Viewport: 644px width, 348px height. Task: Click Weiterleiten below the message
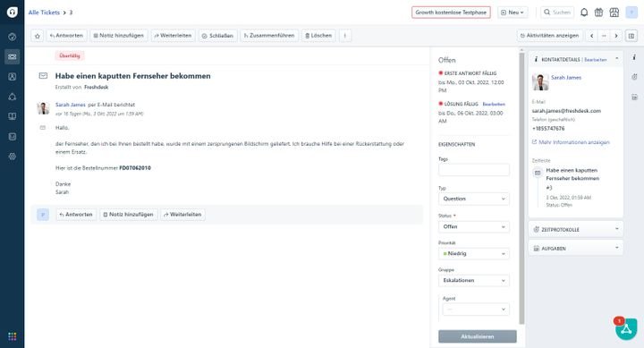tap(182, 215)
